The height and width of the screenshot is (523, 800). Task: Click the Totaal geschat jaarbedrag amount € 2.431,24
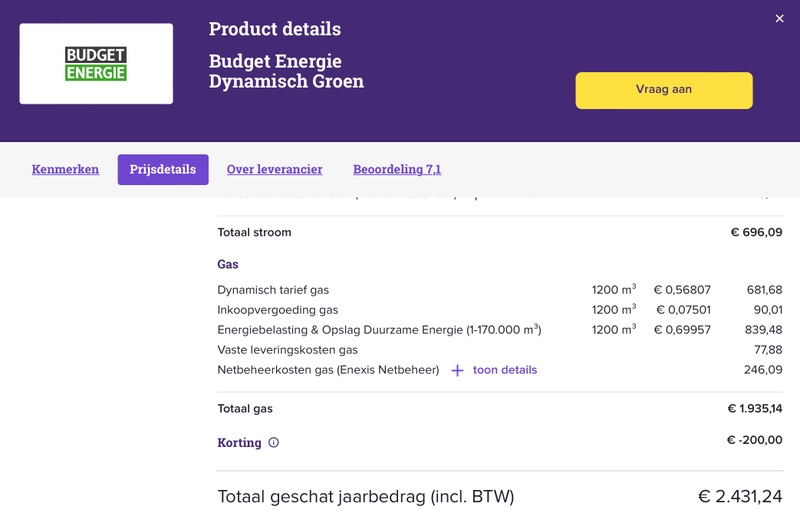pyautogui.click(x=740, y=497)
